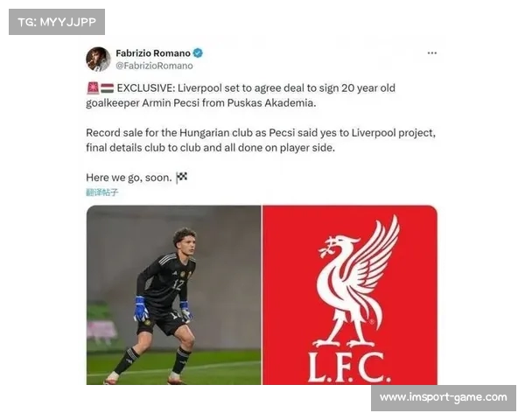Click the L.F.C. letters on crest

coord(349,367)
